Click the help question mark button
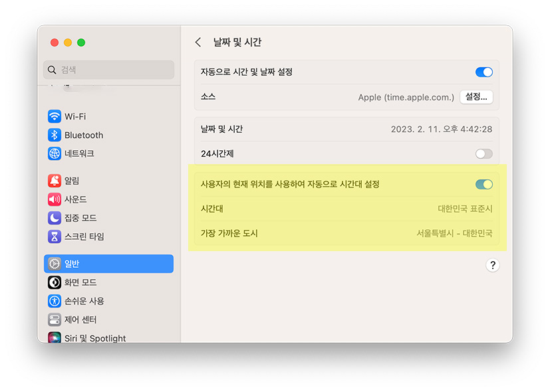550x392 pixels. coord(493,264)
